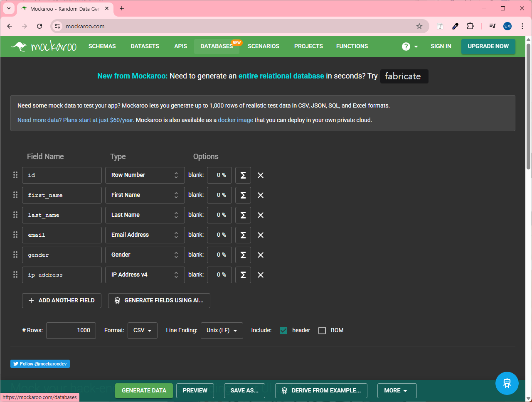This screenshot has height=402, width=532.
Task: Click the drag handle for last_name row
Action: tap(15, 215)
